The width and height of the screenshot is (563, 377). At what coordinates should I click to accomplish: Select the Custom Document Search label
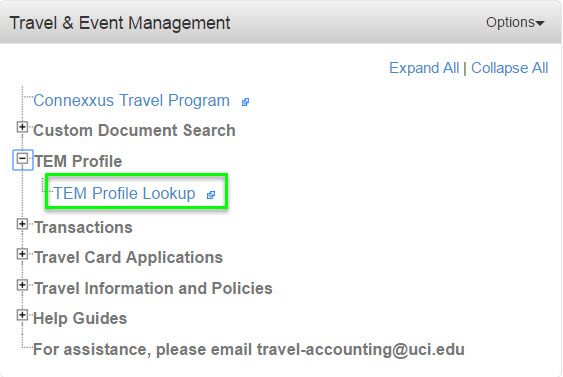(134, 130)
